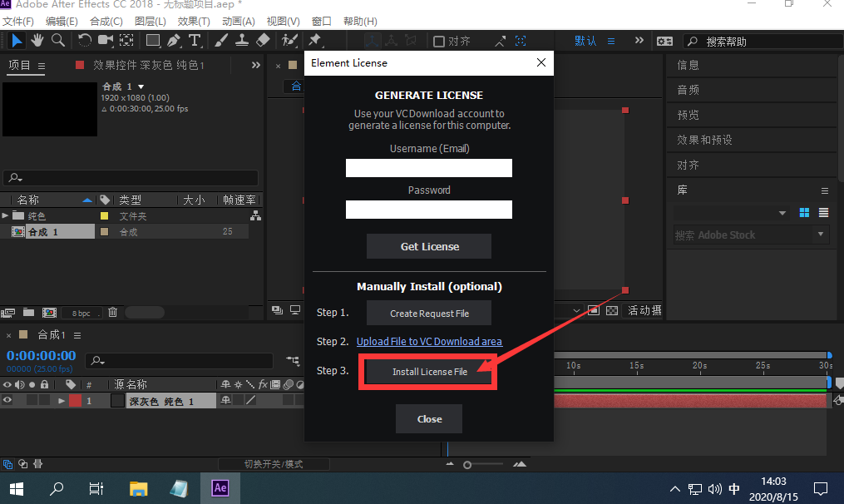Open the composition mini-flowchart in timeline
The width and height of the screenshot is (844, 504).
click(x=293, y=360)
